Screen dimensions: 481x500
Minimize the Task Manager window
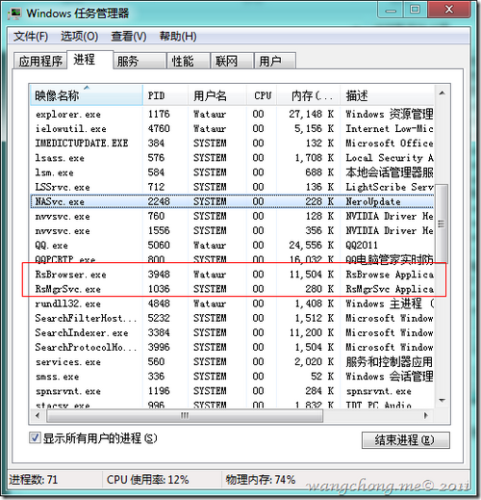[391, 10]
